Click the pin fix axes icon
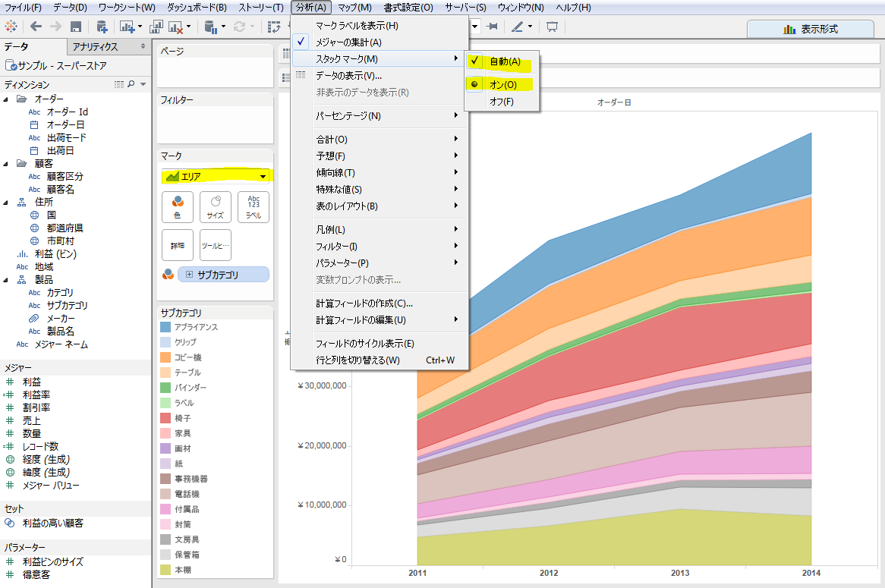Image resolution: width=885 pixels, height=588 pixels. coord(492,27)
